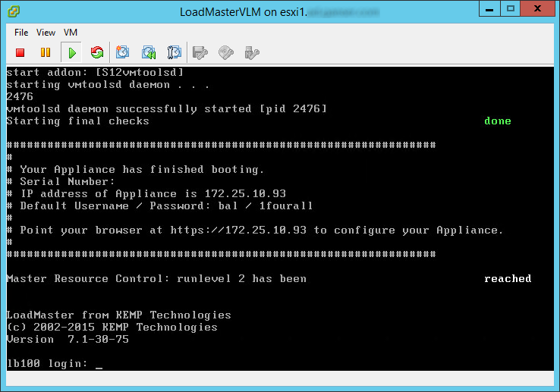The image size is (560, 392).
Task: Open the VM menu
Action: [x=71, y=33]
